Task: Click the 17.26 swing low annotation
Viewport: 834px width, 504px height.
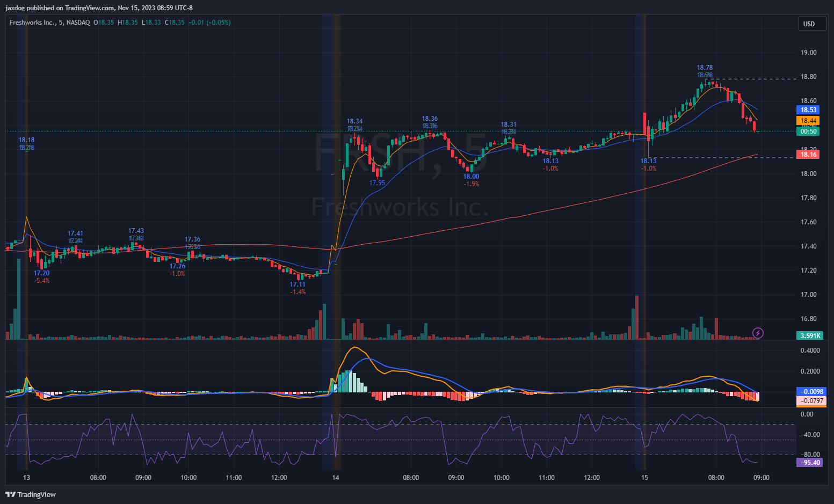Action: click(177, 266)
